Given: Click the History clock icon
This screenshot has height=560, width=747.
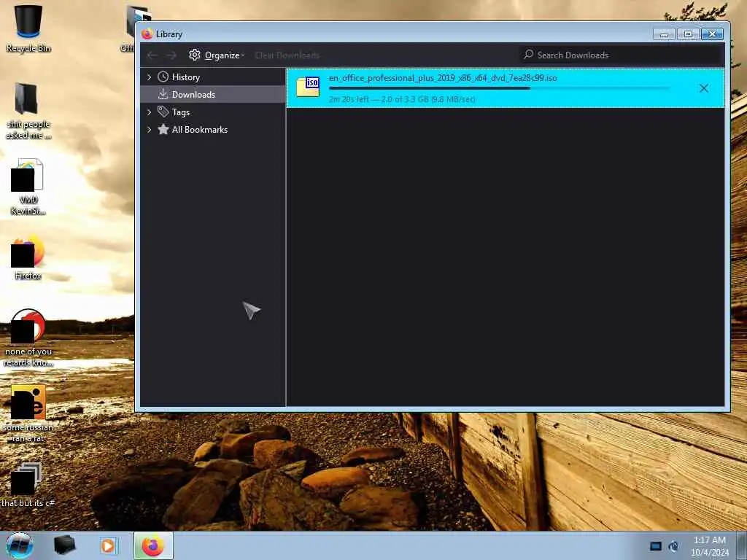Looking at the screenshot, I should (163, 77).
